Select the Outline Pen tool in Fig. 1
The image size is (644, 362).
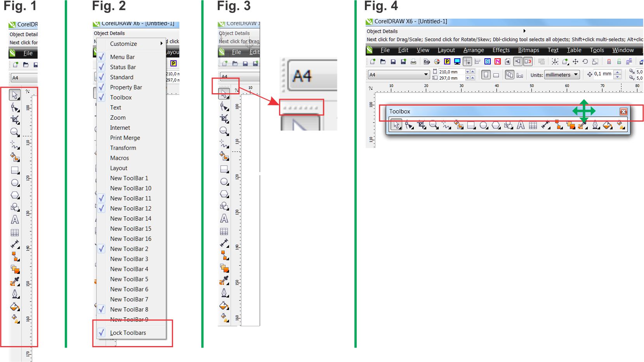(15, 294)
